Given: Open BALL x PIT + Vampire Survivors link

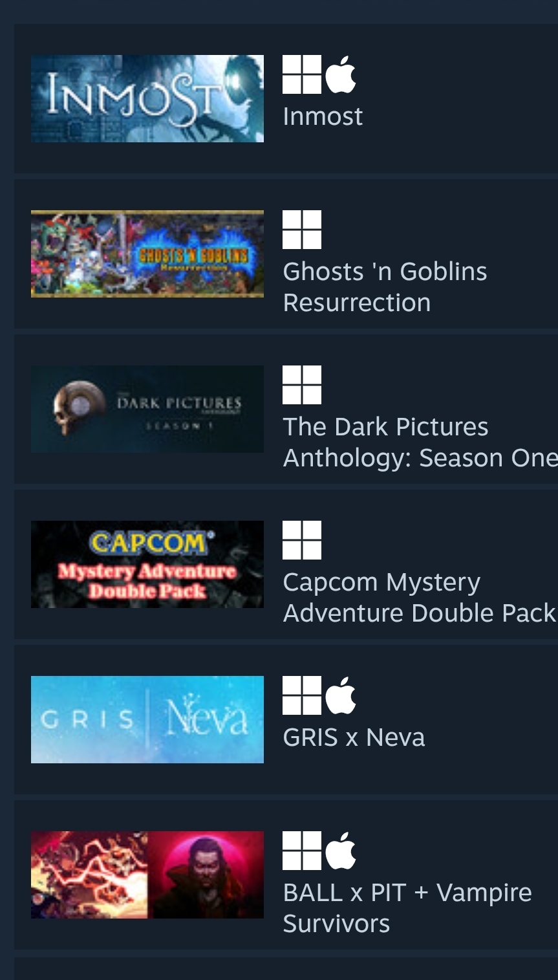Looking at the screenshot, I should tap(407, 908).
